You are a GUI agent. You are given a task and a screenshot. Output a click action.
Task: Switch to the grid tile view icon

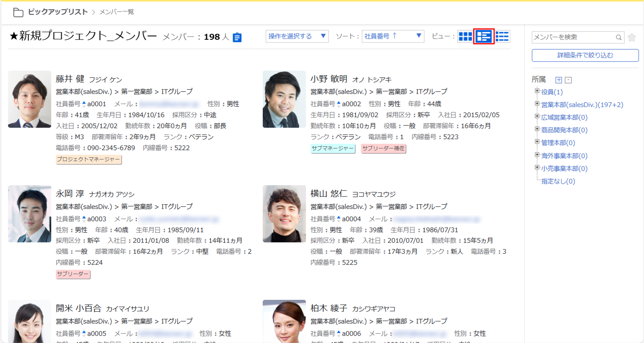pyautogui.click(x=465, y=36)
